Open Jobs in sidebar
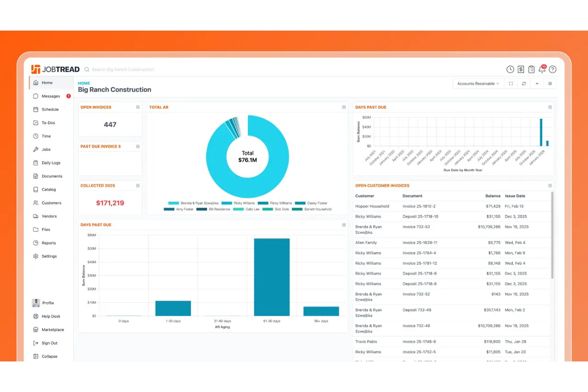Viewport: 588px width, 392px height. coord(51,149)
